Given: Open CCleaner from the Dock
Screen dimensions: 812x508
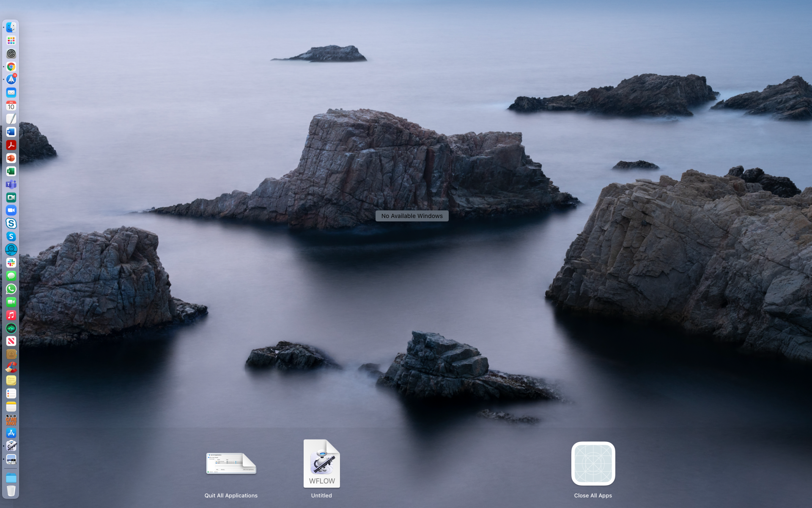Looking at the screenshot, I should coord(11,367).
